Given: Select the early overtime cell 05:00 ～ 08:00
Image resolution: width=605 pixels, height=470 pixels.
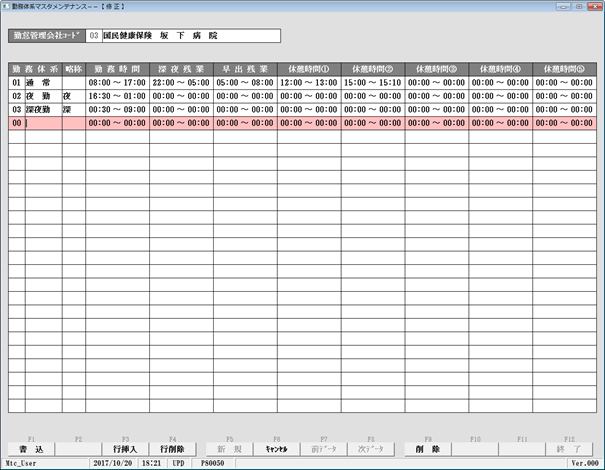Looking at the screenshot, I should [x=245, y=83].
